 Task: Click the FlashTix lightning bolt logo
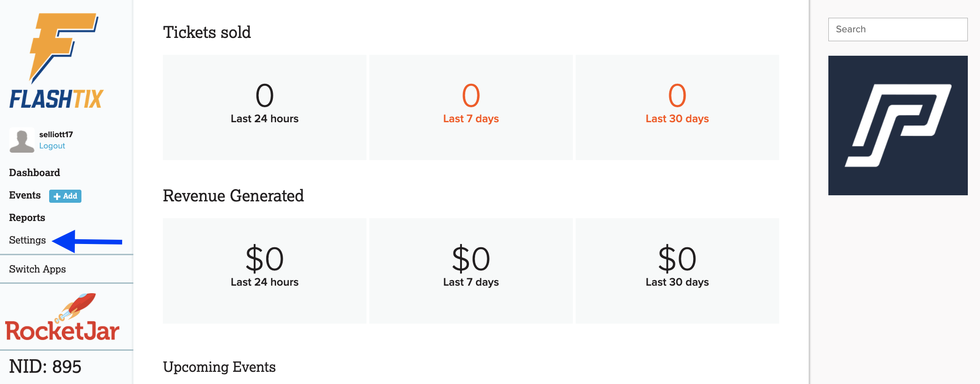click(x=57, y=61)
